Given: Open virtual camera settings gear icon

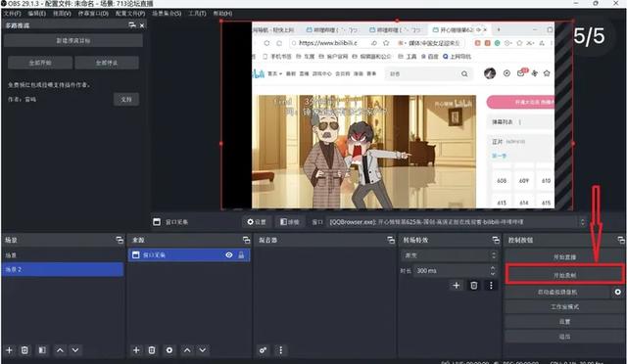Looking at the screenshot, I should click(618, 292).
